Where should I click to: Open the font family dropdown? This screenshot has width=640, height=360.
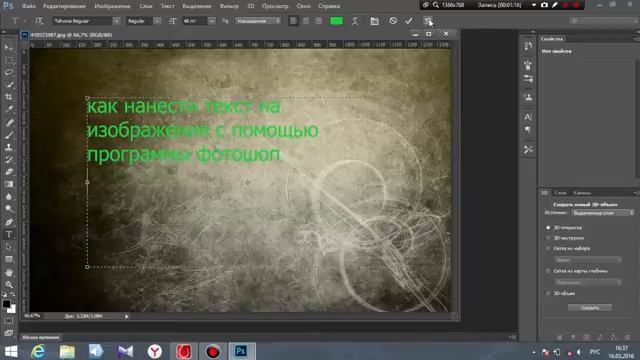pos(116,21)
